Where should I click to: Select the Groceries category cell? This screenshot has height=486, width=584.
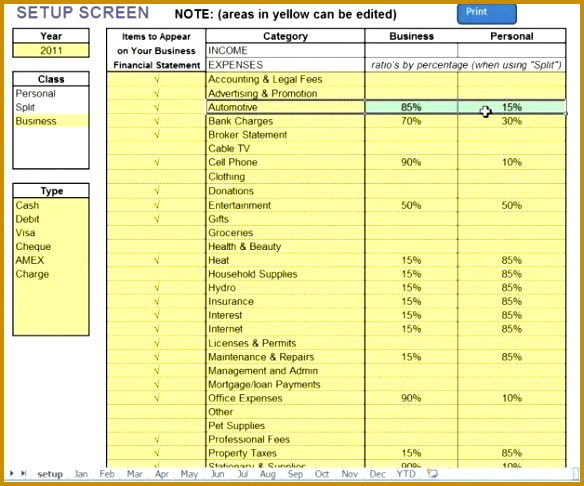click(x=285, y=233)
